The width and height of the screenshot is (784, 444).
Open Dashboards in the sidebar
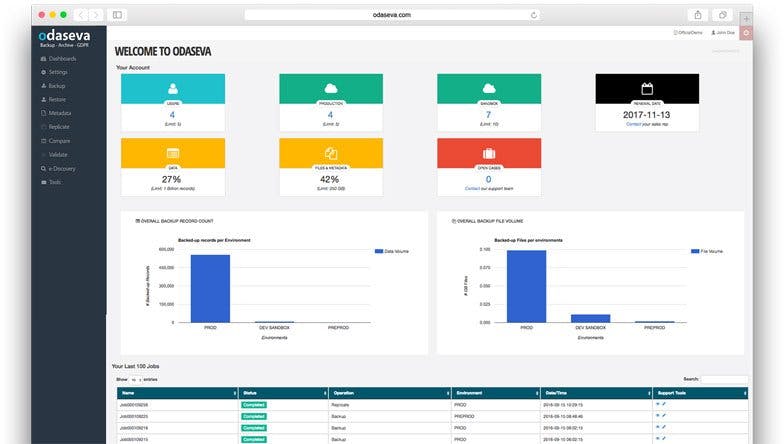[x=59, y=58]
